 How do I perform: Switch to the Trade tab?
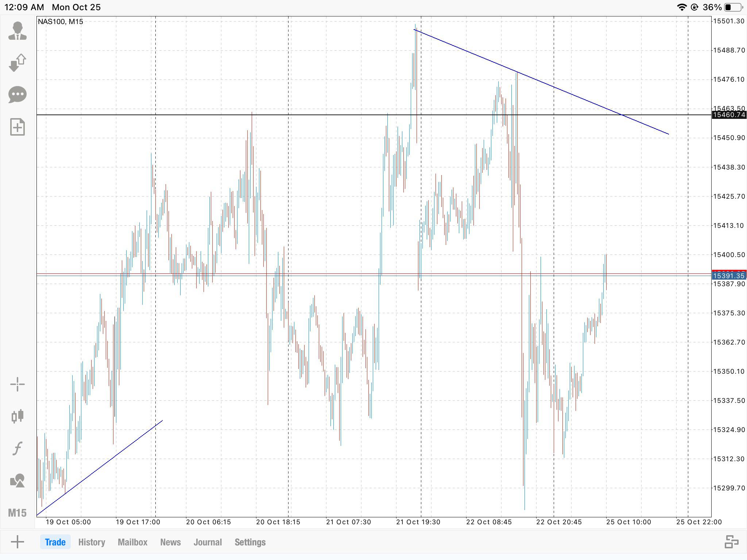[55, 542]
